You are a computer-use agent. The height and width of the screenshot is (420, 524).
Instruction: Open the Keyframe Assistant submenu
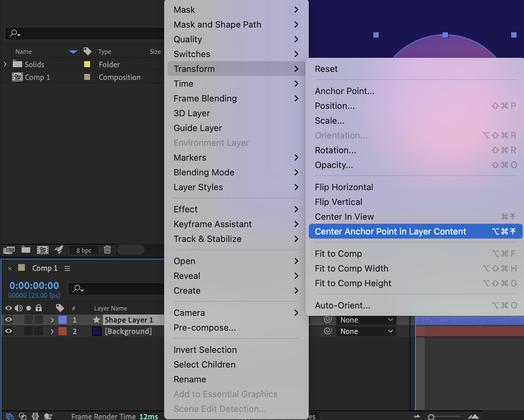coord(236,224)
